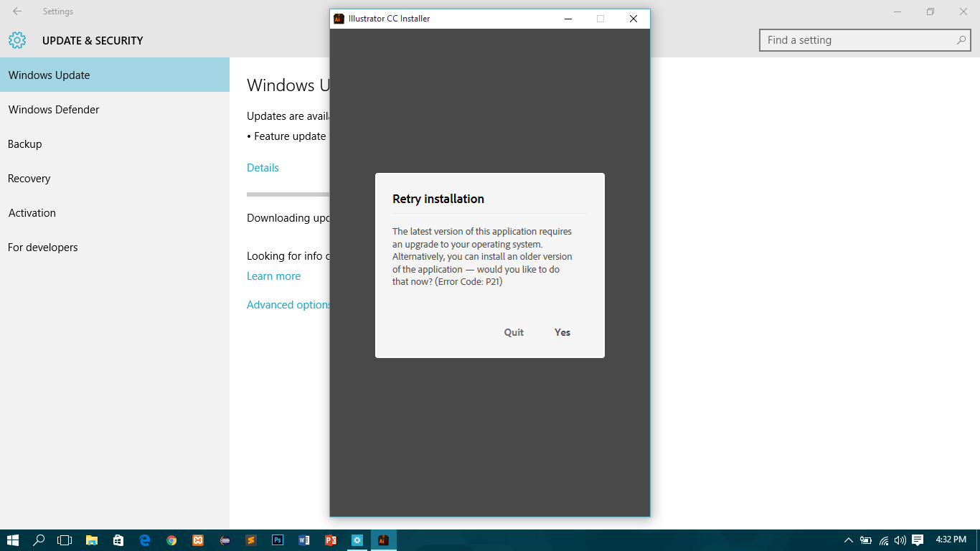Screen dimensions: 980x551
Task: Open the Windows Store taskbar icon
Action: pyautogui.click(x=118, y=540)
